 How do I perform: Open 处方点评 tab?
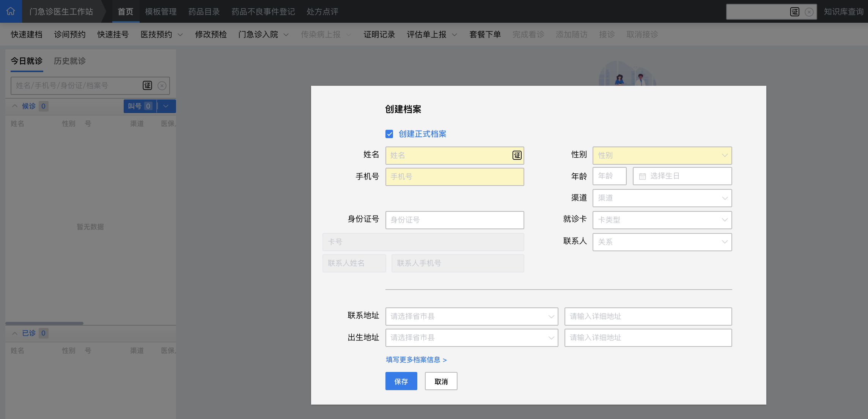pyautogui.click(x=322, y=12)
